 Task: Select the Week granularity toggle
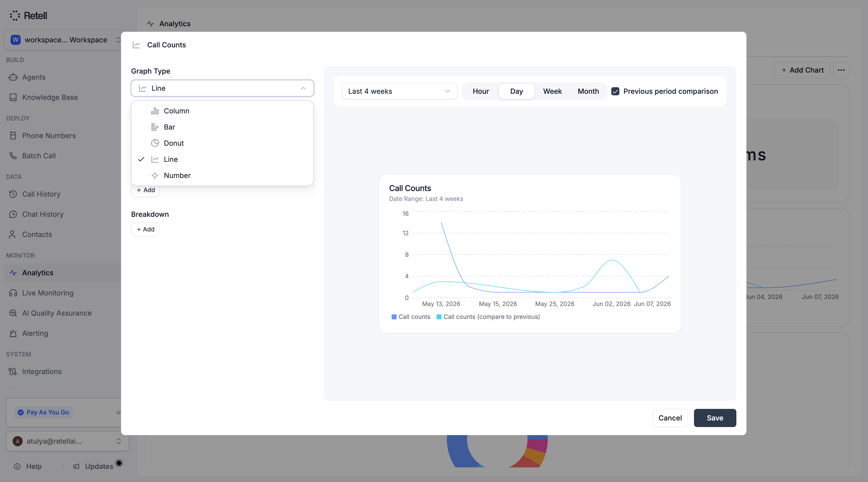[x=552, y=91]
